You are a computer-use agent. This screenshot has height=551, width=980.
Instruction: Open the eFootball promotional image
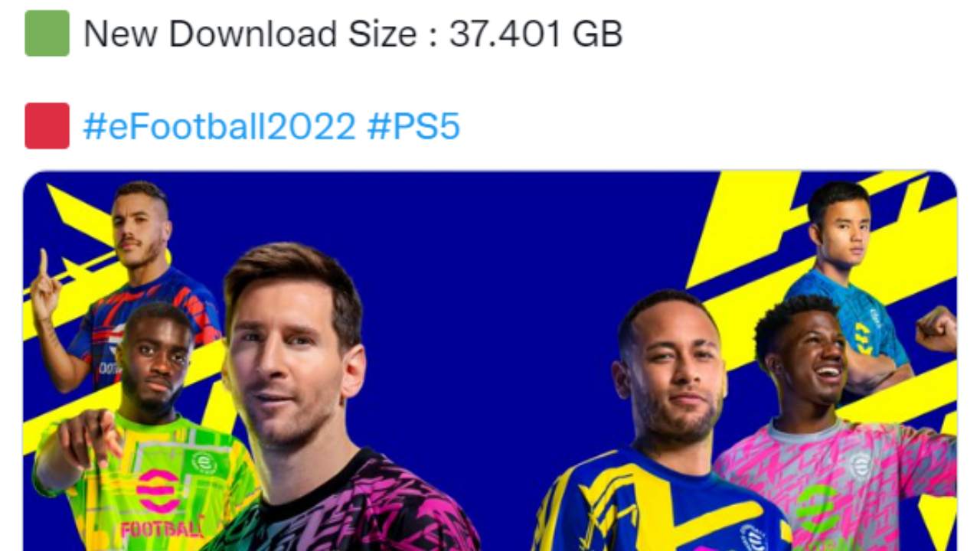[x=490, y=360]
